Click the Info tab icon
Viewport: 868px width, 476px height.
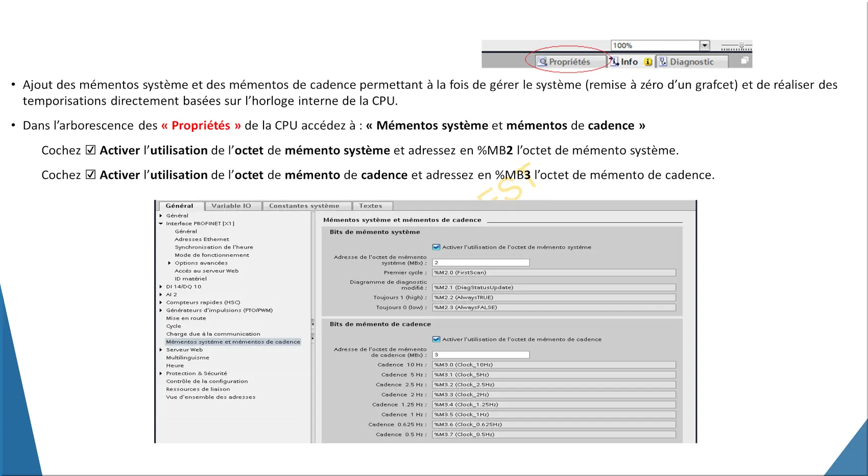(x=614, y=61)
